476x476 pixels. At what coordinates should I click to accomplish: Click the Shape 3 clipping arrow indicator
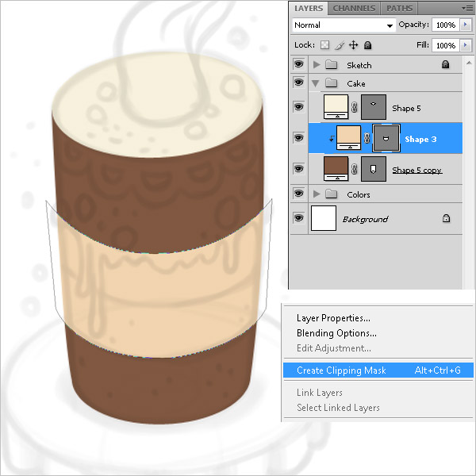coord(332,139)
